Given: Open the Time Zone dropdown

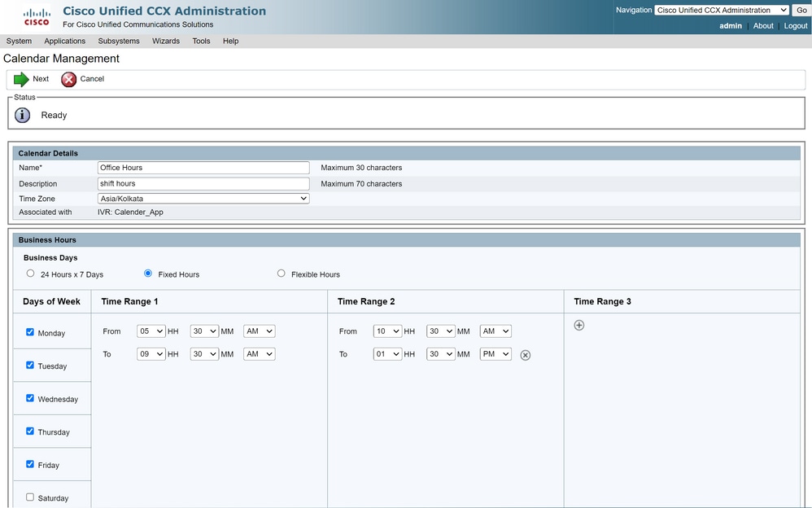Looking at the screenshot, I should 203,199.
